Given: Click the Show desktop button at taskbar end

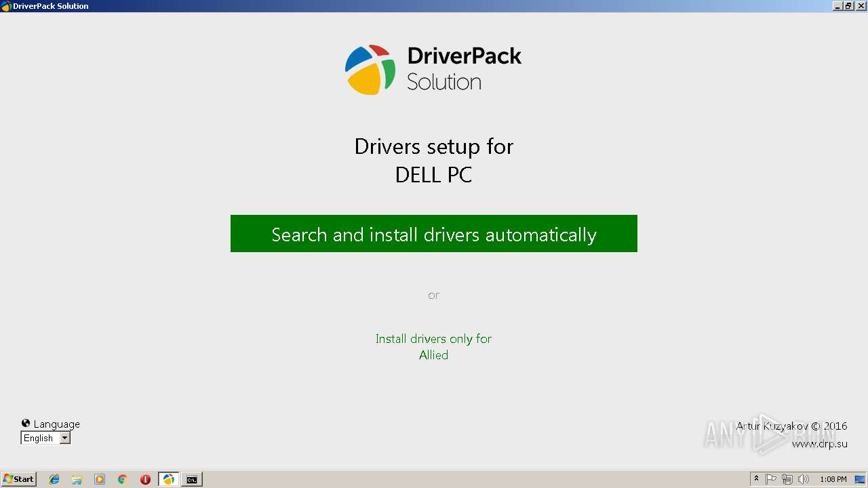Looking at the screenshot, I should (x=860, y=479).
